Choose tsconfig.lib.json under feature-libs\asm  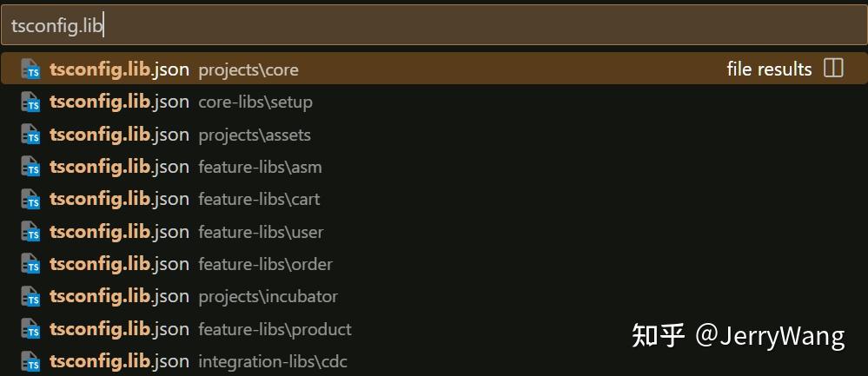coord(119,167)
